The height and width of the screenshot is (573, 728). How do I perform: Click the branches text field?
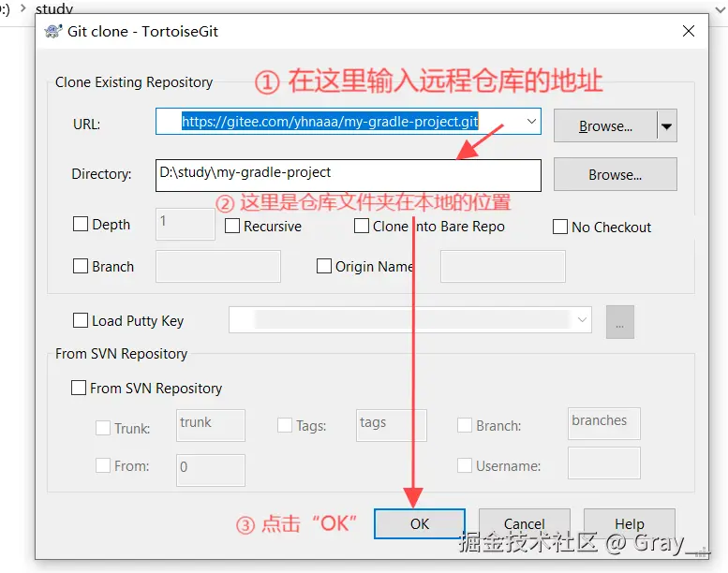[x=604, y=423]
